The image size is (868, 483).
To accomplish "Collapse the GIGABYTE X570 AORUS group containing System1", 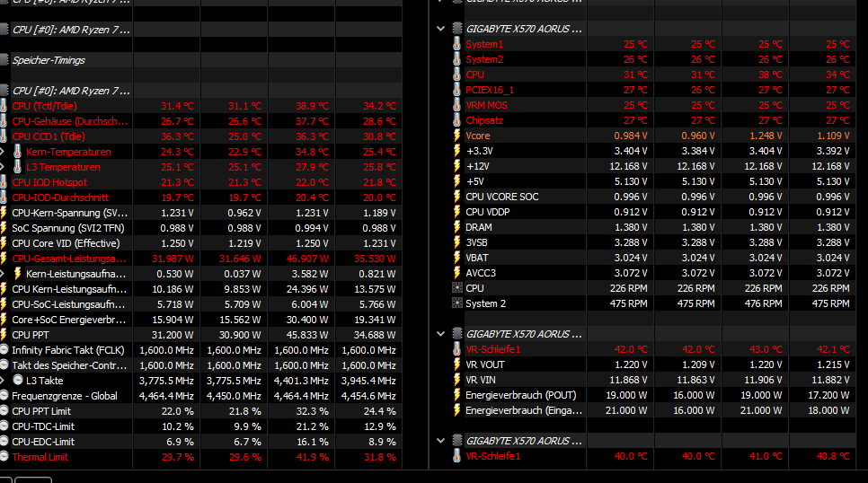I will tap(440, 28).
